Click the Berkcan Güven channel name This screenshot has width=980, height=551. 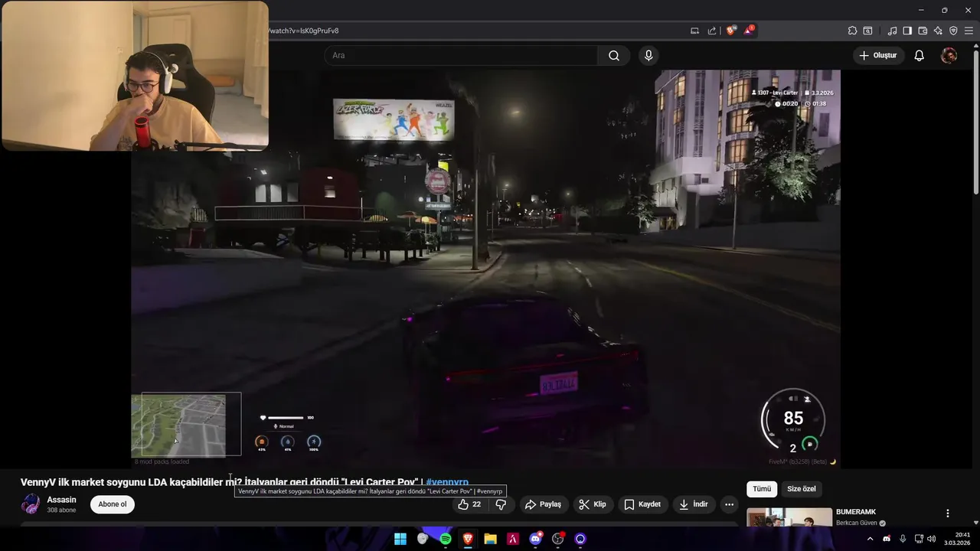[x=857, y=523]
